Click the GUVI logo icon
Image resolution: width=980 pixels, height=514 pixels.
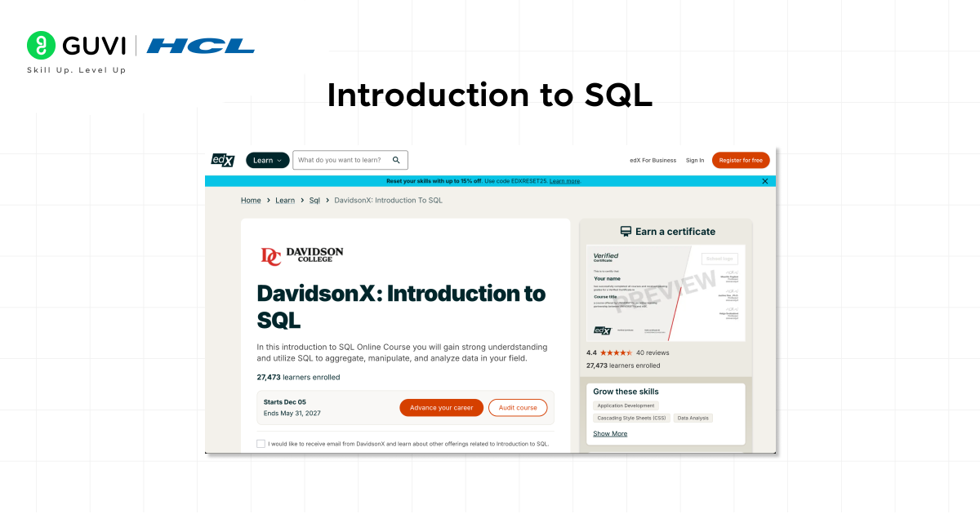pos(41,45)
